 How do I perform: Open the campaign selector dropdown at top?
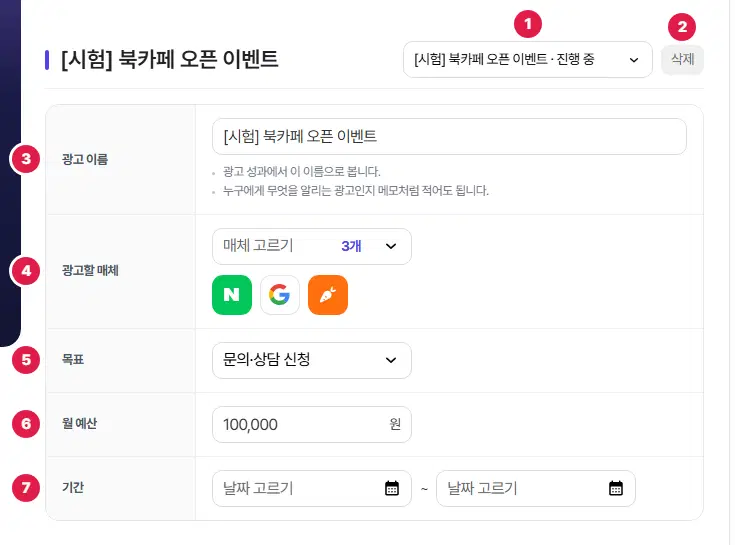point(527,60)
